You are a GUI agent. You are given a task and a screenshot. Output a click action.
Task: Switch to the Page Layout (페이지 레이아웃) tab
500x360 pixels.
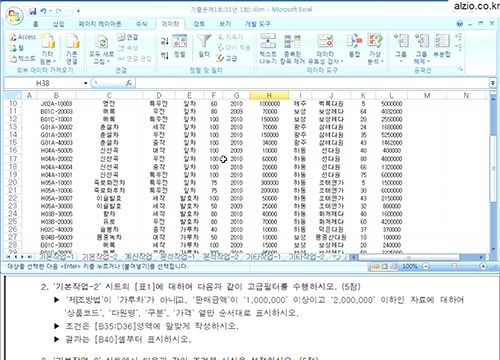pyautogui.click(x=100, y=24)
